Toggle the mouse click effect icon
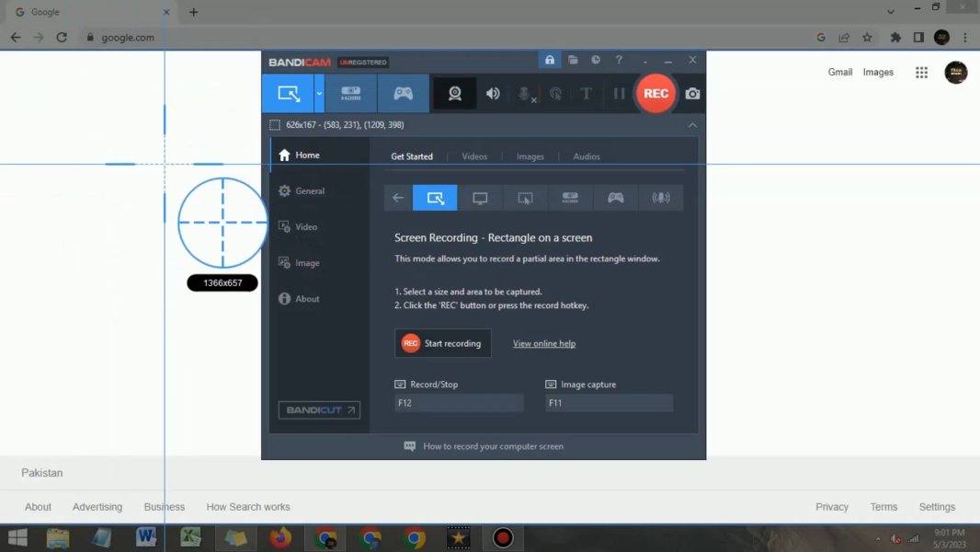 click(x=555, y=94)
